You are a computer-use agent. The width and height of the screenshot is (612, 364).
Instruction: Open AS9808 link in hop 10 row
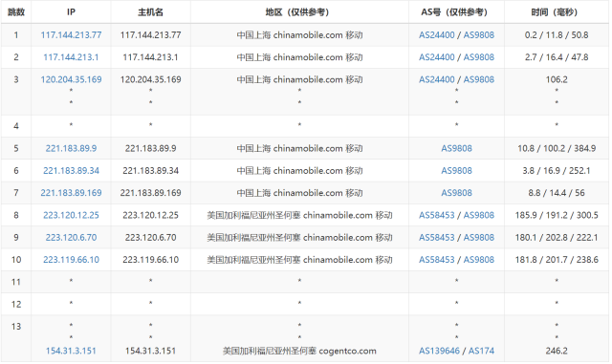[x=479, y=260]
